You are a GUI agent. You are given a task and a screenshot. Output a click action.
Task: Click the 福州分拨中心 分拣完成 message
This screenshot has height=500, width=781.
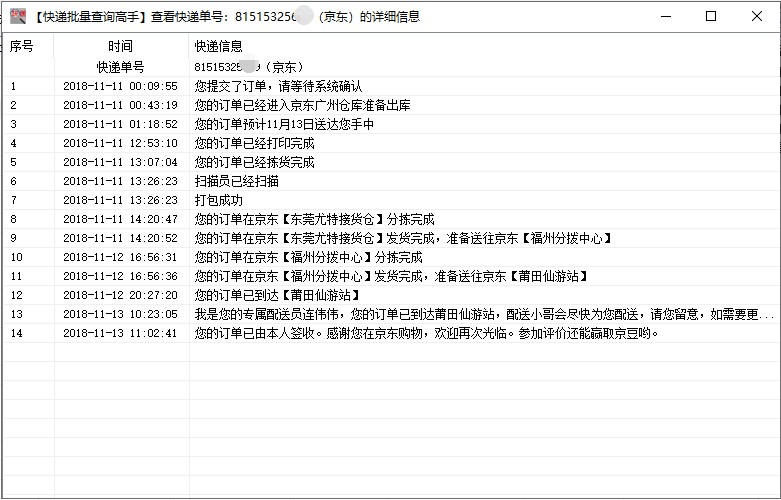308,257
